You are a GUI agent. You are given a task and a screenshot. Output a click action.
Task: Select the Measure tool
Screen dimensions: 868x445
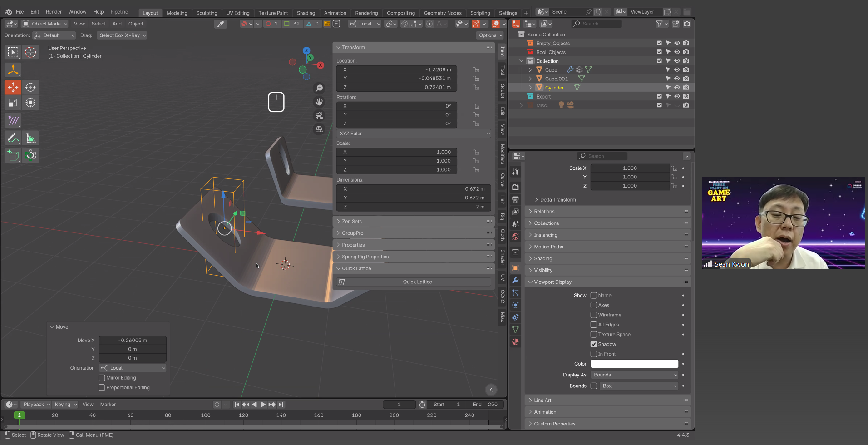click(x=30, y=138)
